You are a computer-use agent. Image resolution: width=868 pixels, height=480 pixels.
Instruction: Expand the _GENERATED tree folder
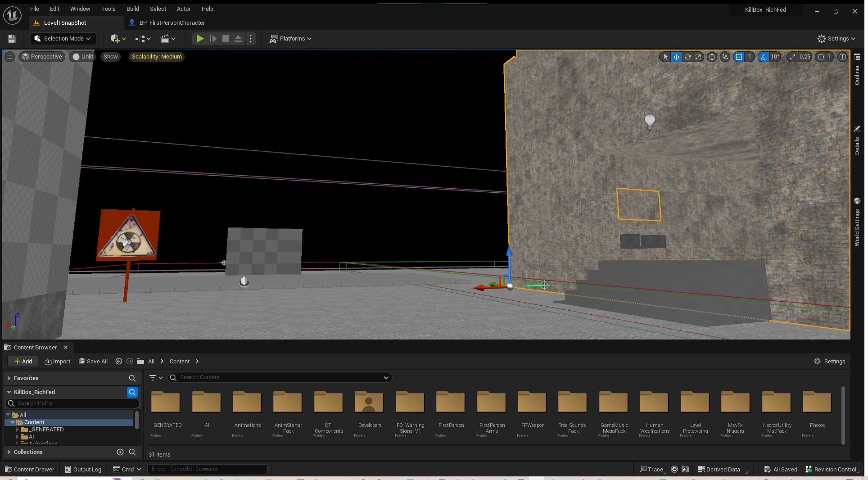(17, 430)
